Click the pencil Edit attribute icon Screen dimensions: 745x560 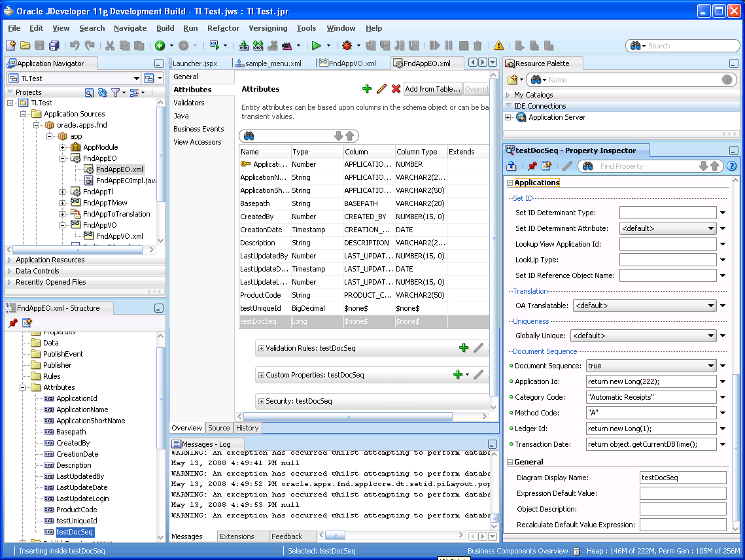(381, 88)
